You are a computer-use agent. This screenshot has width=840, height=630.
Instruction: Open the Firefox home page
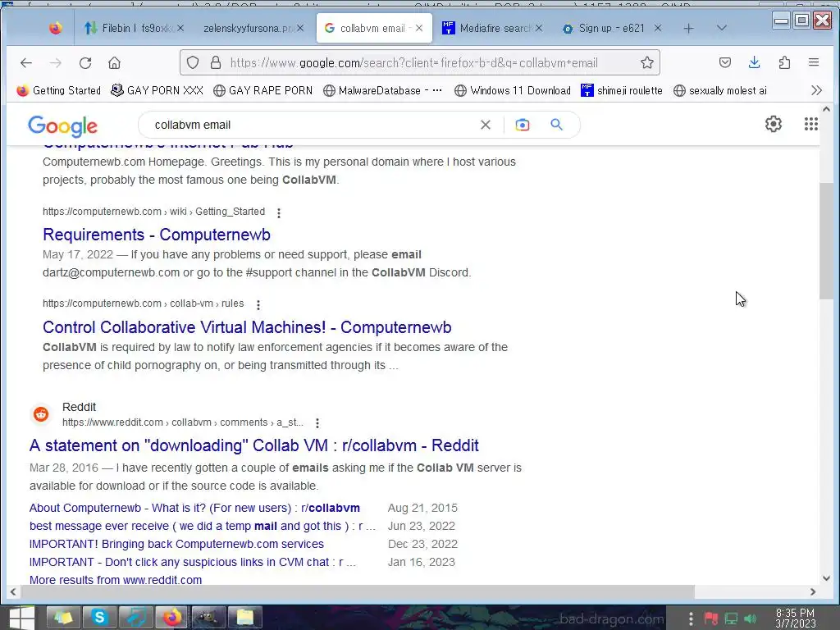[114, 63]
